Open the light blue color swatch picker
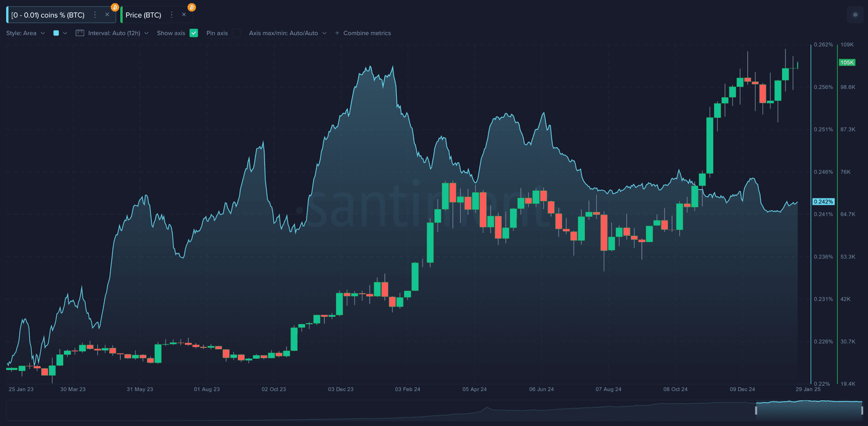The width and height of the screenshot is (868, 426). pyautogui.click(x=57, y=33)
